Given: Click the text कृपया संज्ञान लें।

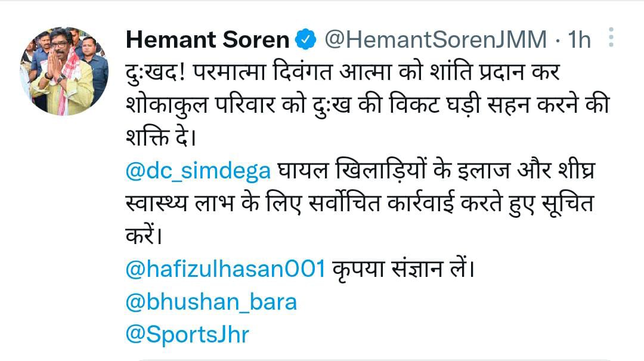Looking at the screenshot, I should click(403, 269).
